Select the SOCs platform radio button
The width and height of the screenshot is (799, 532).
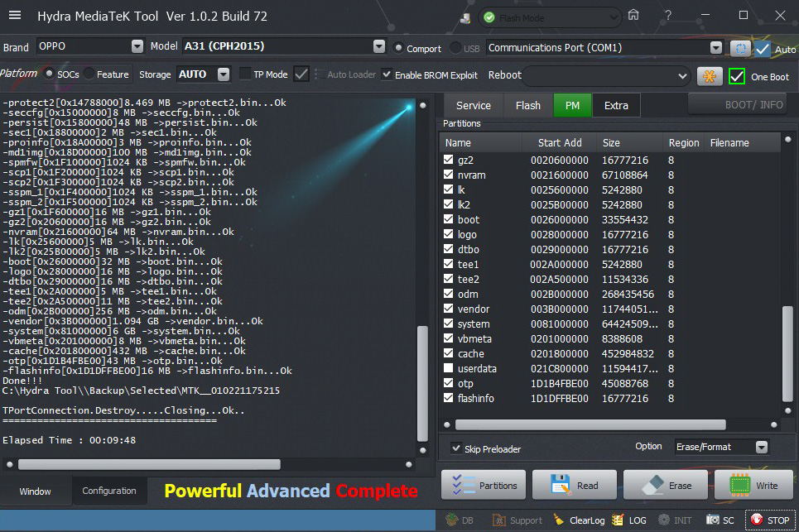click(49, 74)
